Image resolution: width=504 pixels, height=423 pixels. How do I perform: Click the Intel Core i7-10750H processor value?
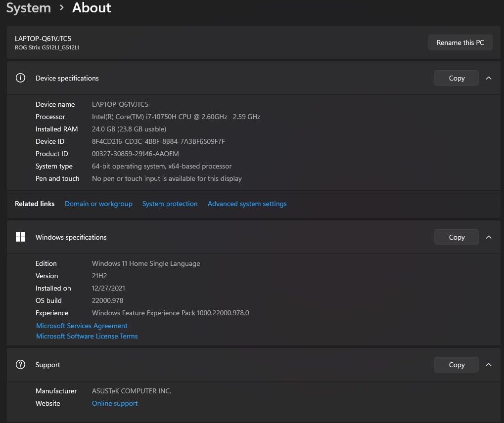pyautogui.click(x=176, y=117)
